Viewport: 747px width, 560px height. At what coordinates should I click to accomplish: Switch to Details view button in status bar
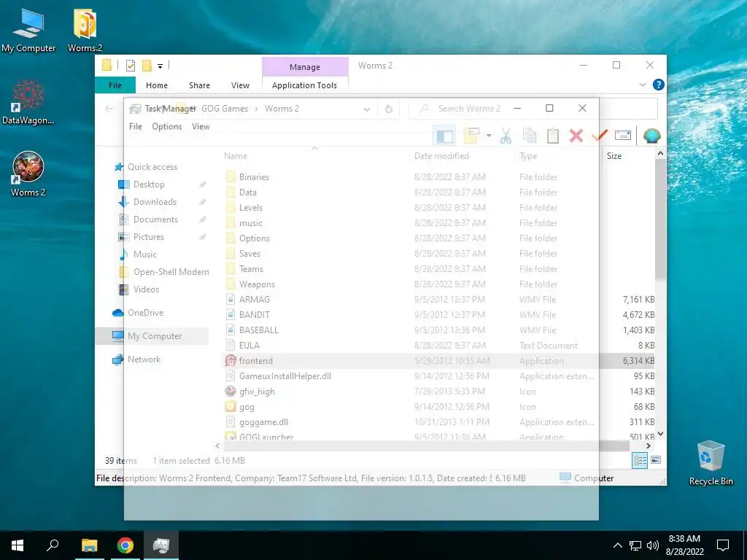(x=640, y=460)
